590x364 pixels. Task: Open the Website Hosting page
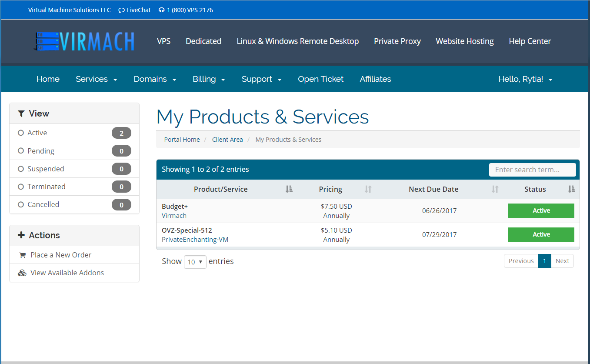pos(465,41)
